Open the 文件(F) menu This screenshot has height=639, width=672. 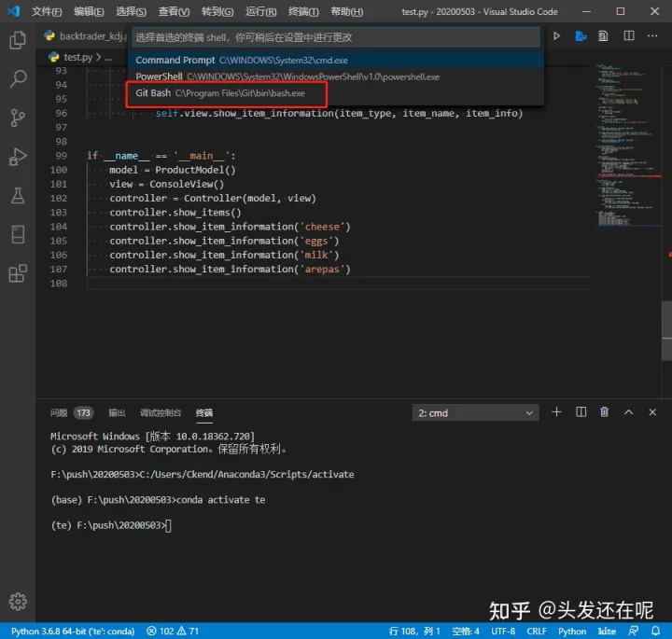(x=47, y=11)
